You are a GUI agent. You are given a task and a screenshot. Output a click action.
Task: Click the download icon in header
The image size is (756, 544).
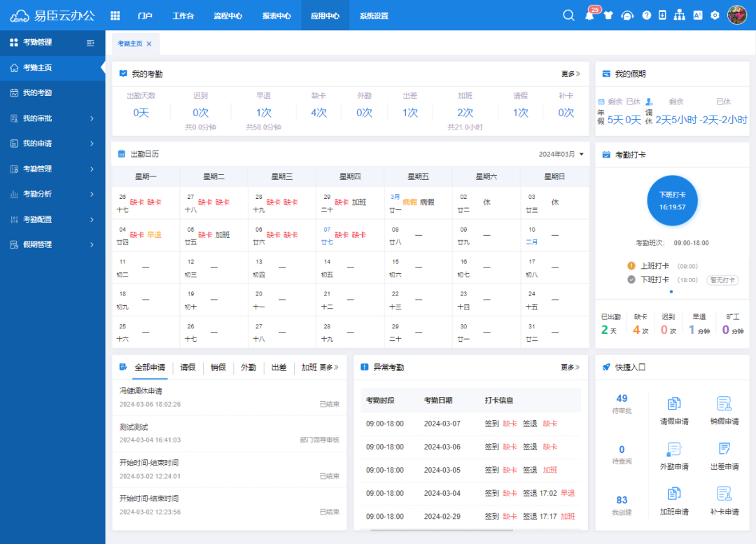(662, 15)
